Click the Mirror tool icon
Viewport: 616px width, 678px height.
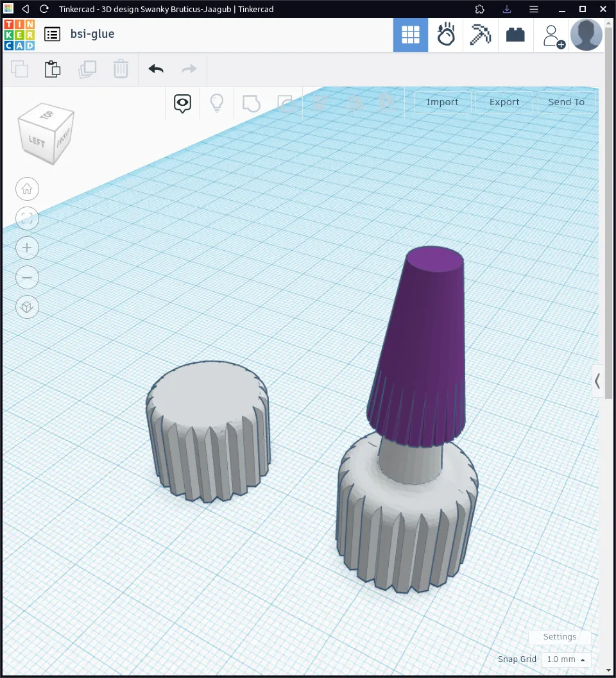tap(355, 103)
